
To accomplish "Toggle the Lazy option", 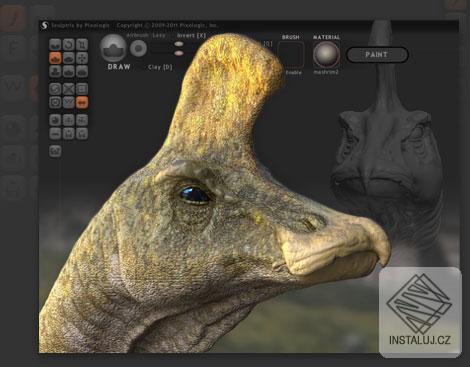I will click(159, 35).
